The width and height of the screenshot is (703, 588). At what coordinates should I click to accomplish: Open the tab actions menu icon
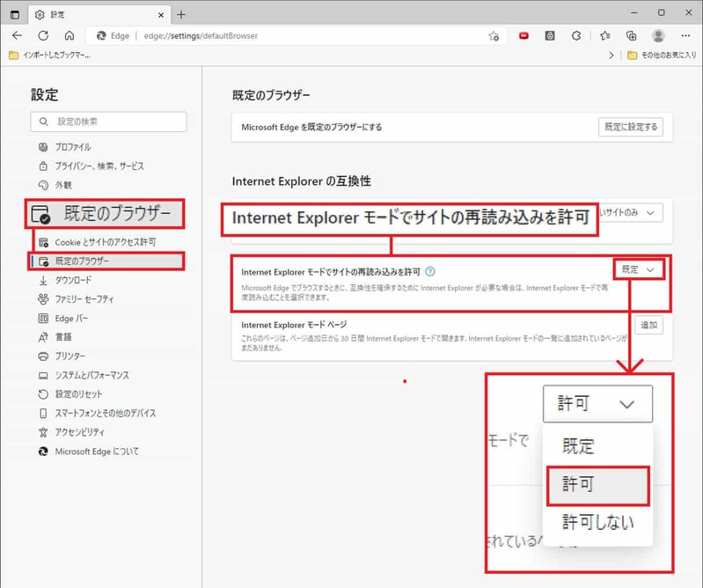click(15, 15)
